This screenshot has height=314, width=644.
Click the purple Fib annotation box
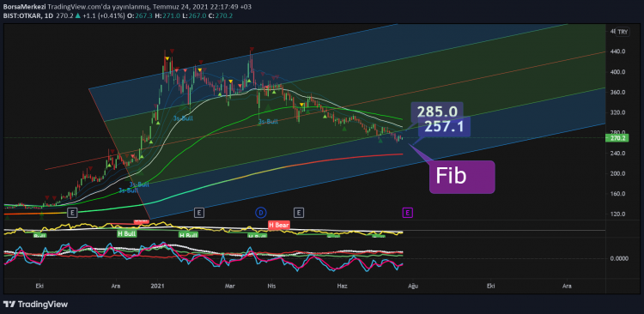click(x=462, y=177)
